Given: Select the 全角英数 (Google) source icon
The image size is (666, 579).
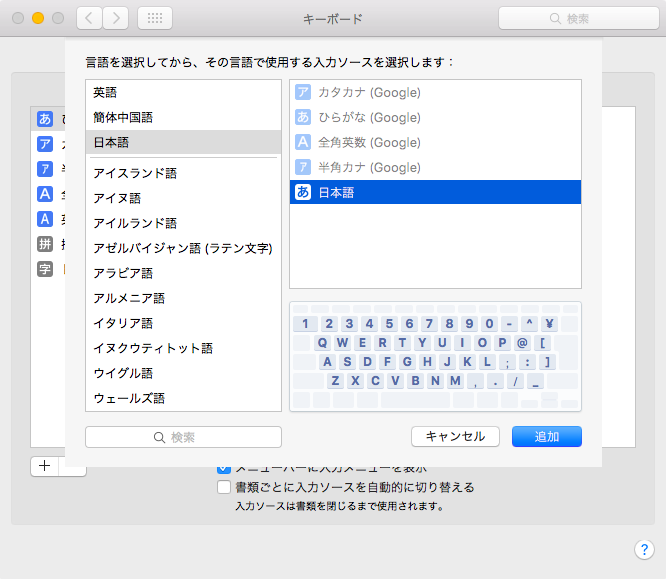Looking at the screenshot, I should [303, 142].
